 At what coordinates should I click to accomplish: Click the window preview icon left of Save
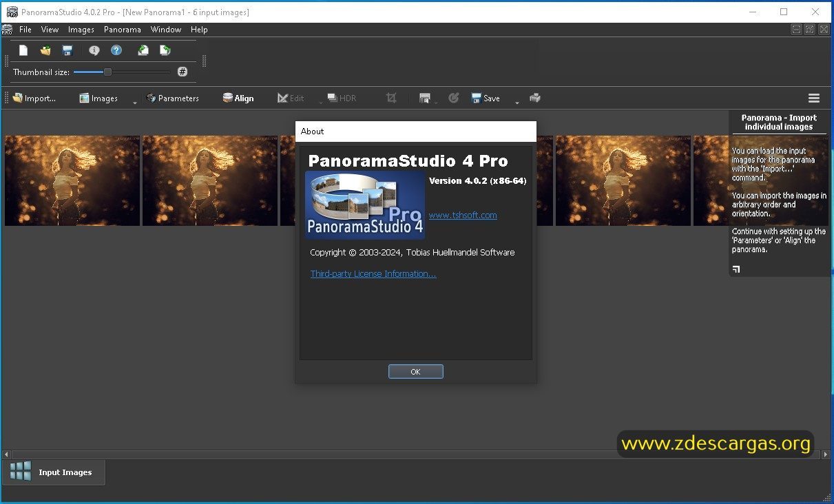(x=425, y=98)
